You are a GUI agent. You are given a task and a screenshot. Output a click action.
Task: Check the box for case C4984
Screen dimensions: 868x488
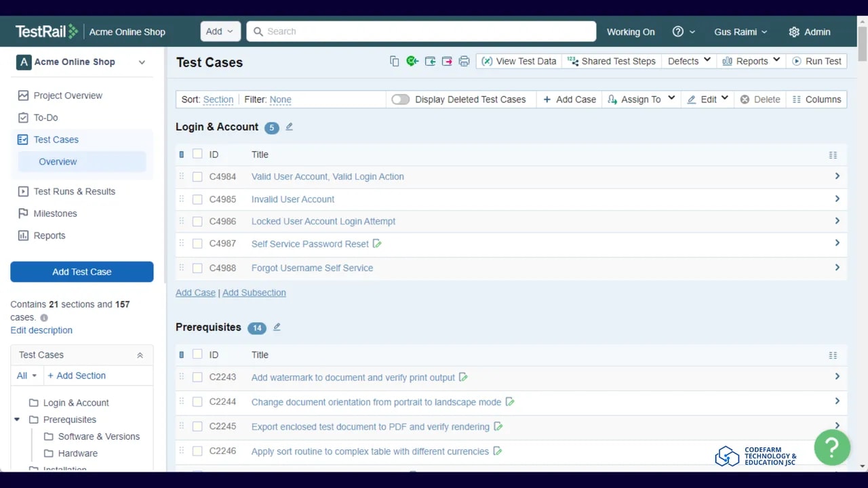point(197,177)
